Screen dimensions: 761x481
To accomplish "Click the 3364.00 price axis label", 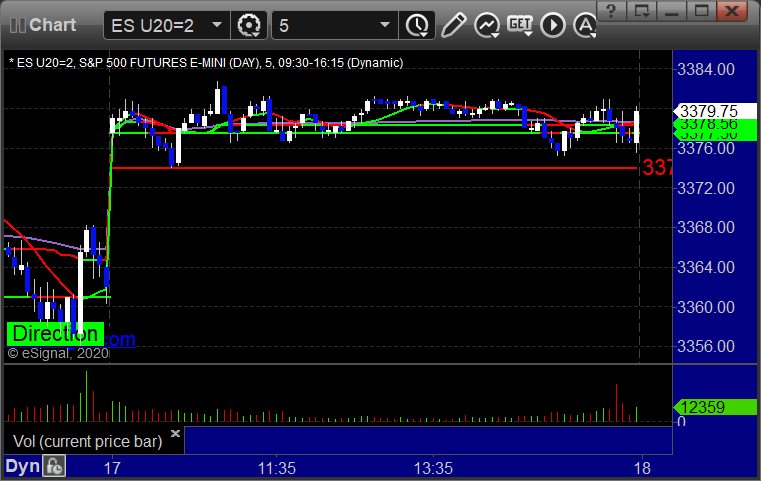I will coord(706,267).
